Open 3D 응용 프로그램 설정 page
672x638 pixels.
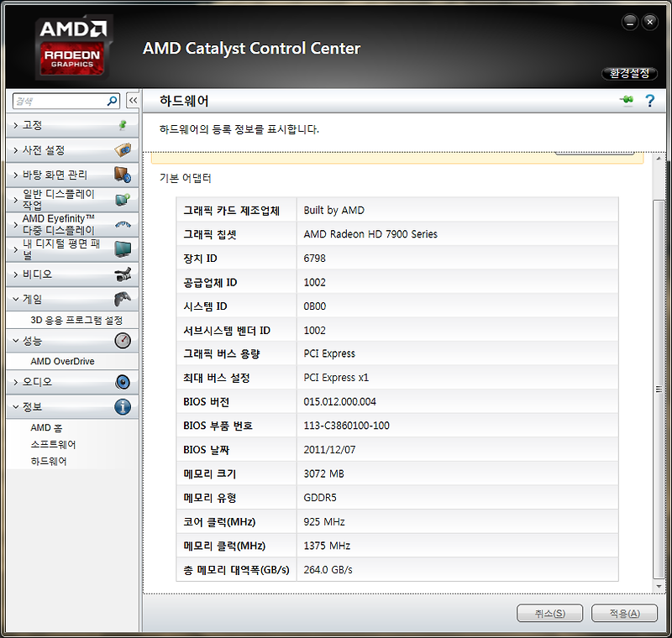(x=76, y=321)
